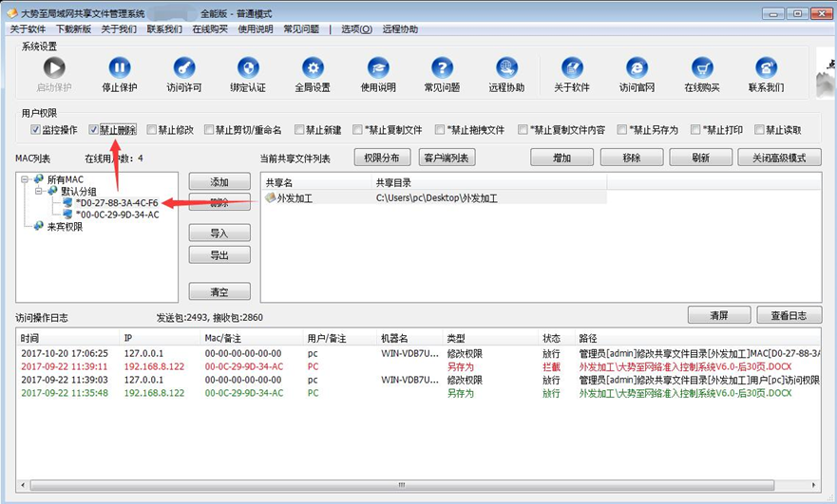Click the 导入 button
The width and height of the screenshot is (837, 504).
click(x=219, y=233)
